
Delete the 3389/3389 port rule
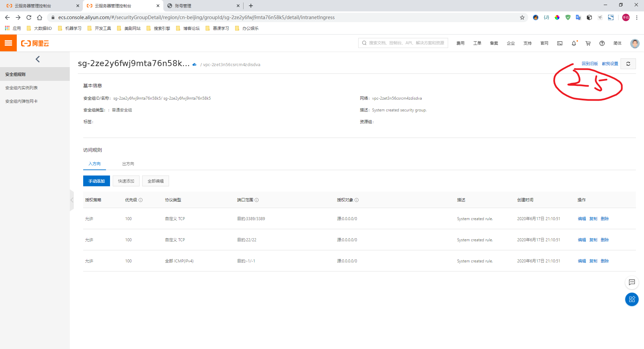[x=605, y=219]
